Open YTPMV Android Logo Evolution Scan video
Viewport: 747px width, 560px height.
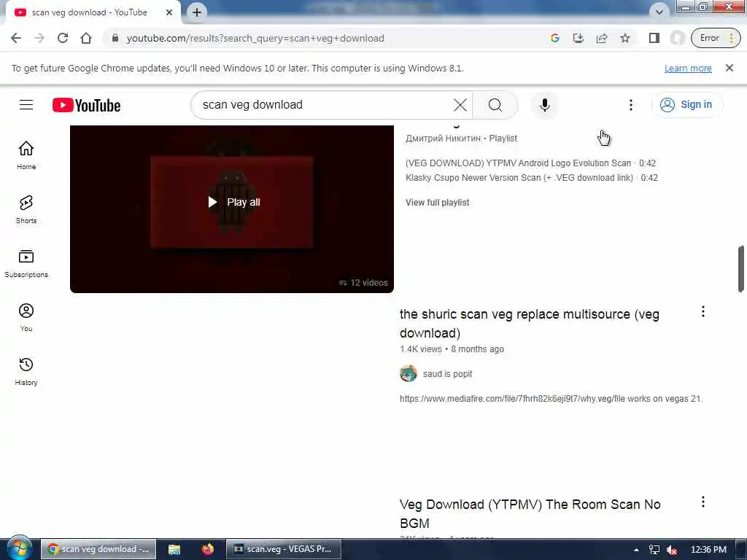pyautogui.click(x=518, y=163)
